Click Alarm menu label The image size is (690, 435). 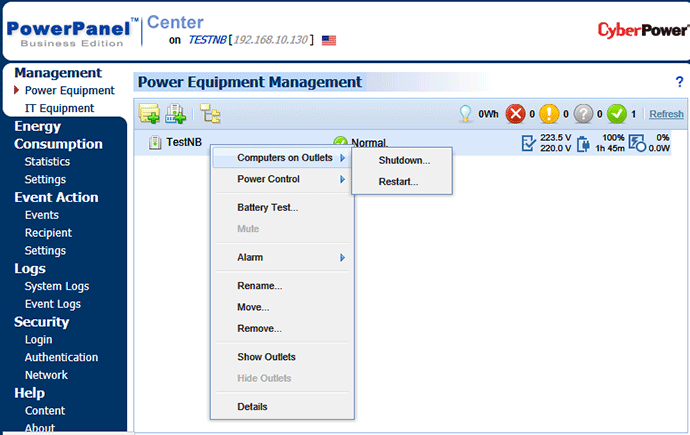pos(250,257)
